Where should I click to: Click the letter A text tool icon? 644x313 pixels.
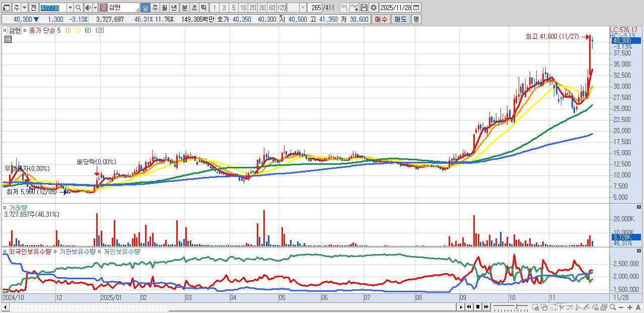(638, 307)
